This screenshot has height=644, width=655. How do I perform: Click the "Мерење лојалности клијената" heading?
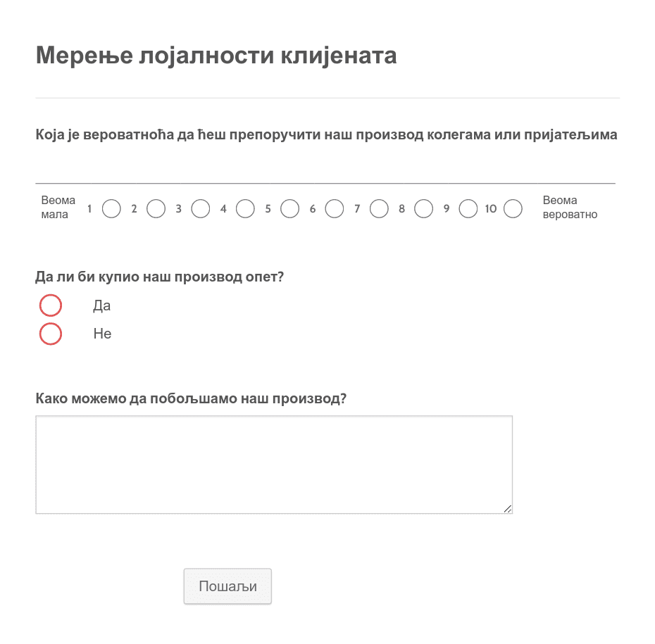point(216,56)
